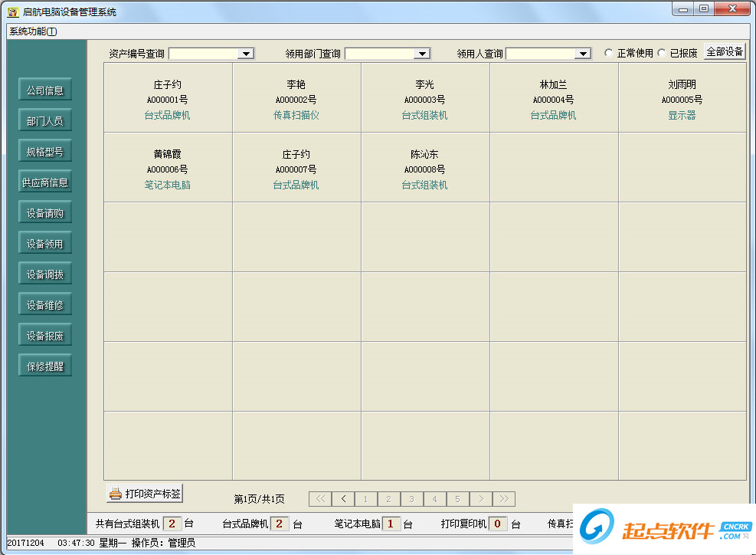Screen dimensions: 756x555
Task: Click the printer icon for asset labels
Action: 115,494
